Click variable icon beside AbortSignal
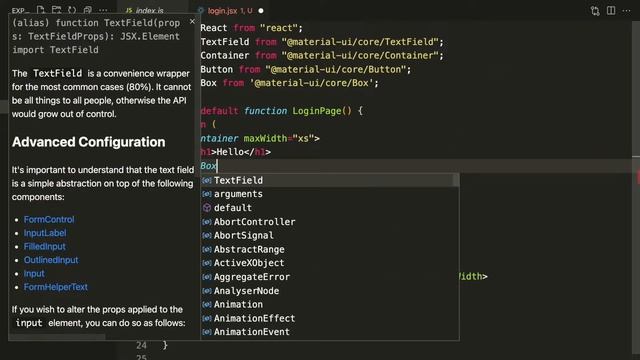640x360 pixels. click(x=207, y=236)
